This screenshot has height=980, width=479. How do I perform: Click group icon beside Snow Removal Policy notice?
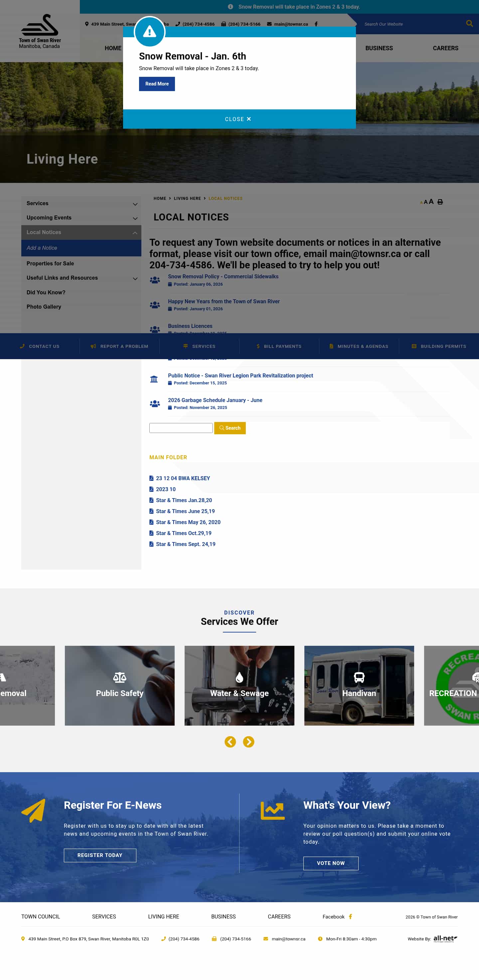[x=155, y=280]
